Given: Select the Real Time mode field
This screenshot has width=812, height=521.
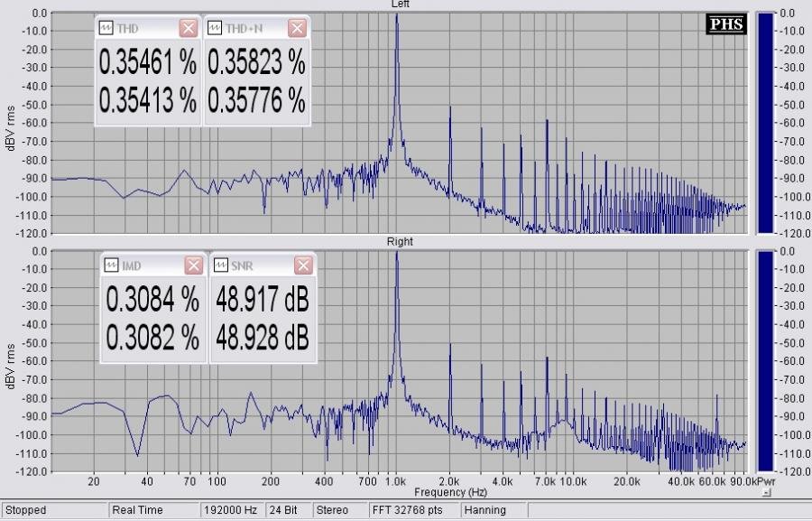Looking at the screenshot, I should 153,510.
